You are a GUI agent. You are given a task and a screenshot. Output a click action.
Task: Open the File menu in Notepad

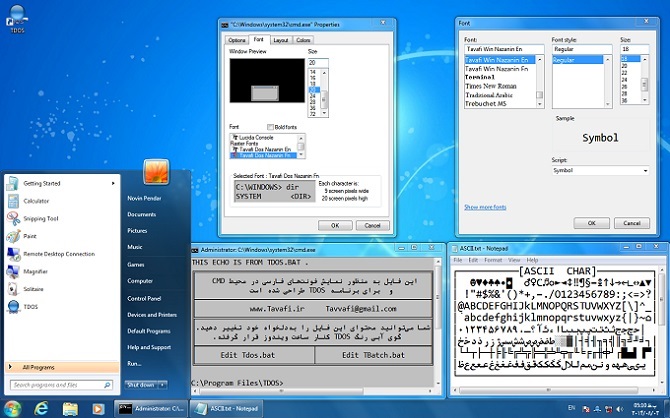pos(458,260)
